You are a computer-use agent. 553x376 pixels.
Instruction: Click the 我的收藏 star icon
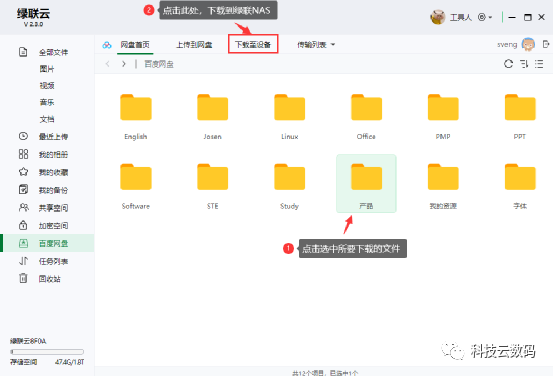coord(23,172)
